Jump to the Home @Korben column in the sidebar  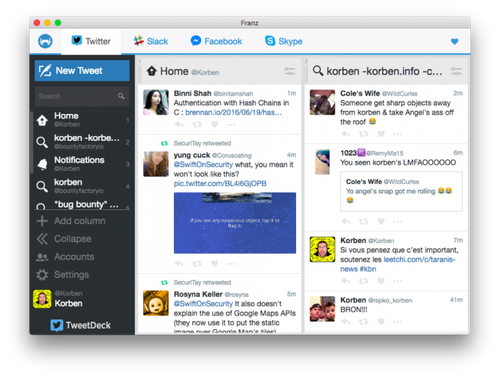82,120
